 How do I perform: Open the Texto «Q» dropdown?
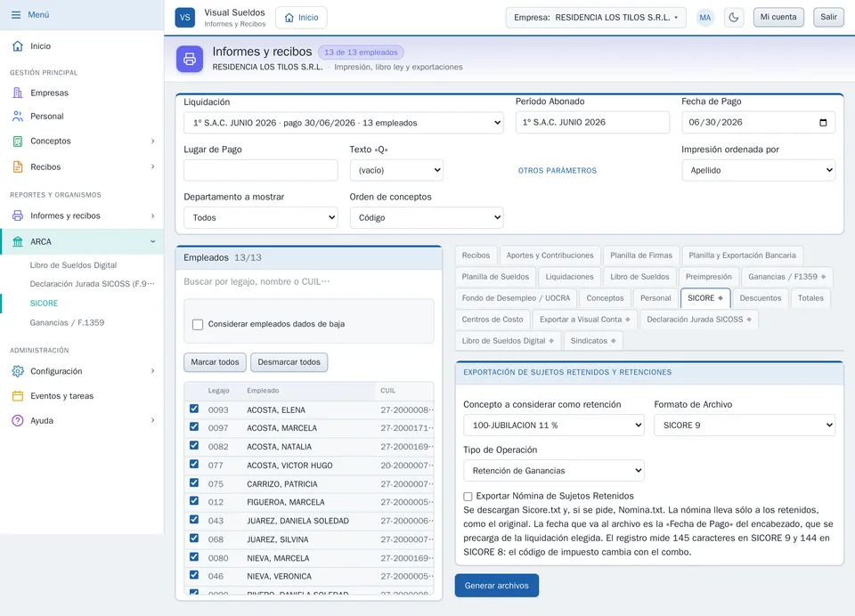click(x=396, y=170)
